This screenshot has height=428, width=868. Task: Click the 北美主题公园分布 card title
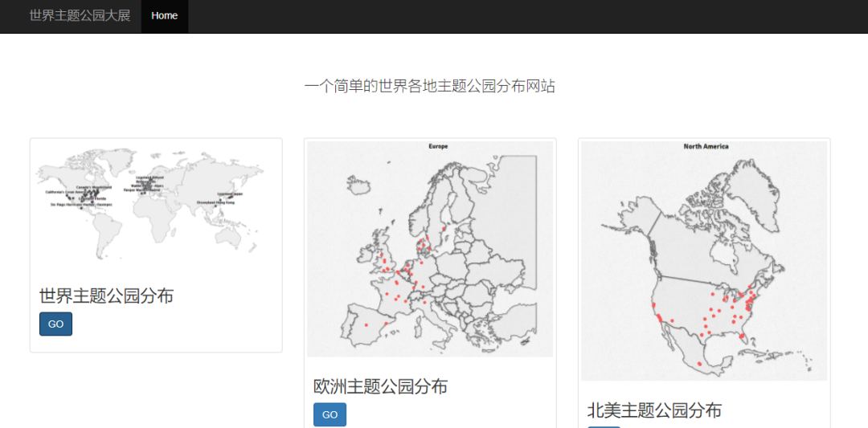[x=654, y=410]
